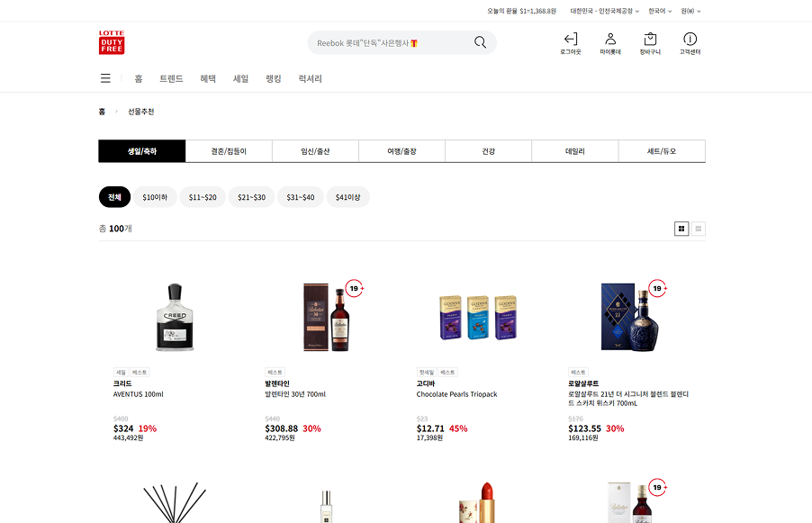Open the 혜택 benefits menu item
Screen dimensions: 812x523
pos(208,78)
